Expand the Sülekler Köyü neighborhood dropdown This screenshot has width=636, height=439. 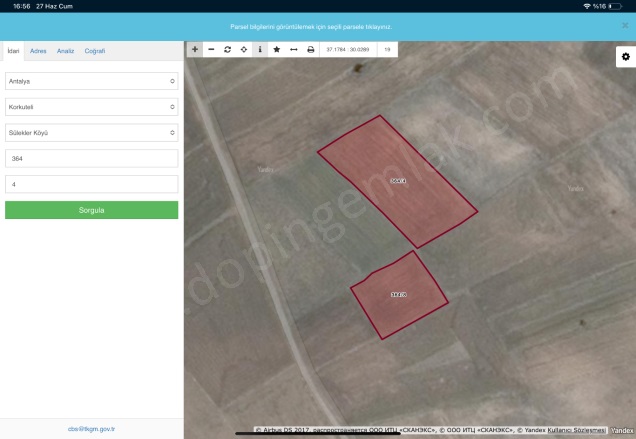coord(91,132)
